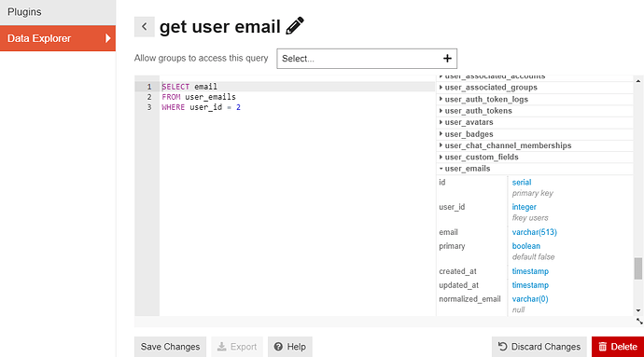Click the plus icon in group selector
The image size is (644, 357).
[x=447, y=59]
